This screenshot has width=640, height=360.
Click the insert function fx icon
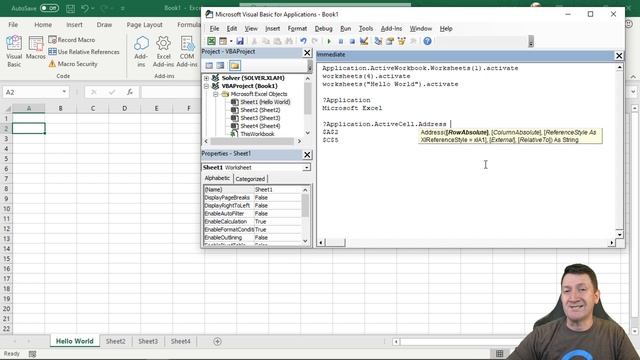tap(129, 92)
